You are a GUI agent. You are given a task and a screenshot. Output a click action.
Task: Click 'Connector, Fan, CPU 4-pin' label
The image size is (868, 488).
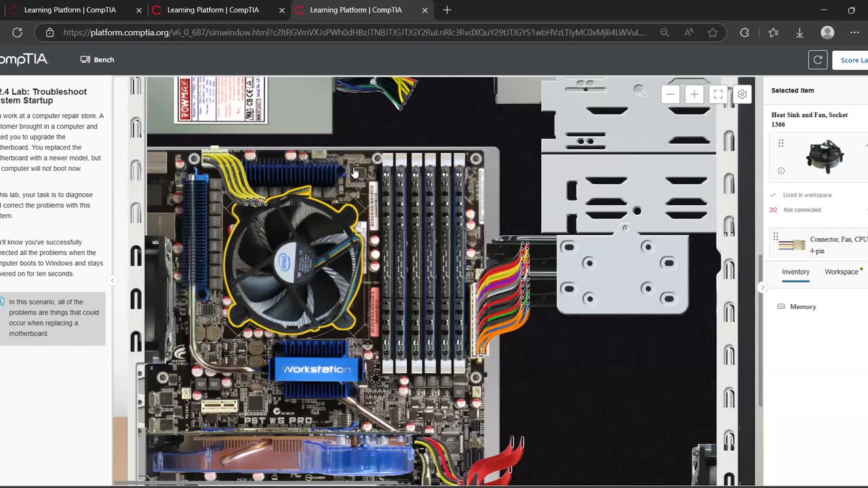point(838,245)
